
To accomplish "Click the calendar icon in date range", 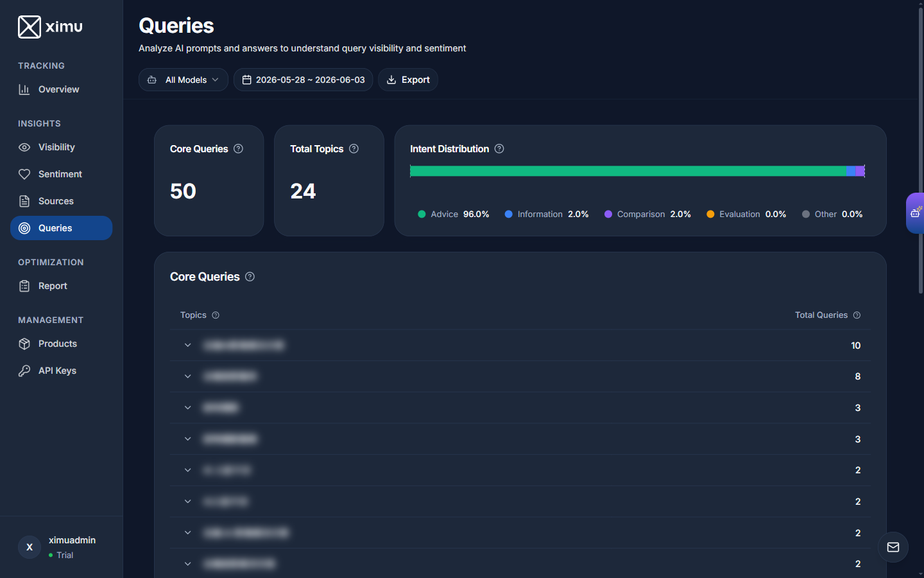I will click(x=246, y=80).
